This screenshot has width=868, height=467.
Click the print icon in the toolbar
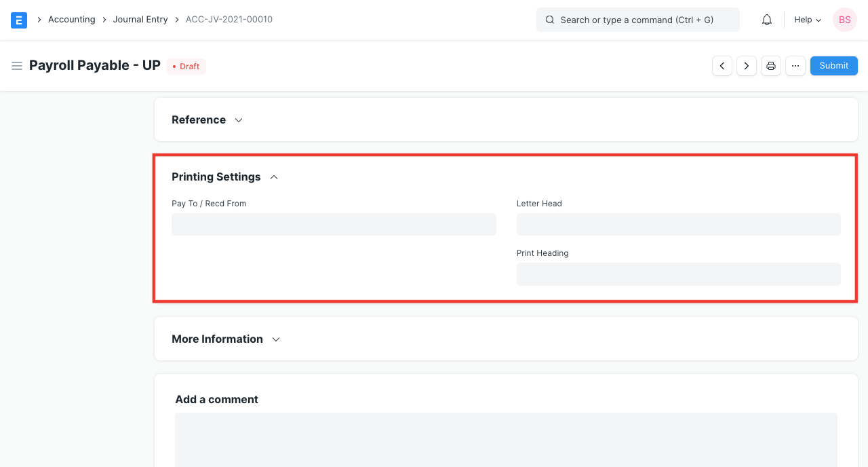click(770, 66)
